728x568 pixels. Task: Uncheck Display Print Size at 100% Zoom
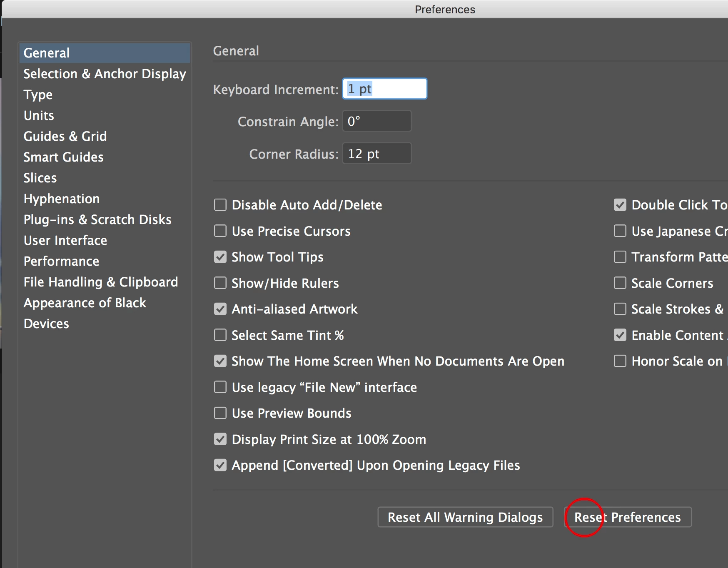coord(220,439)
